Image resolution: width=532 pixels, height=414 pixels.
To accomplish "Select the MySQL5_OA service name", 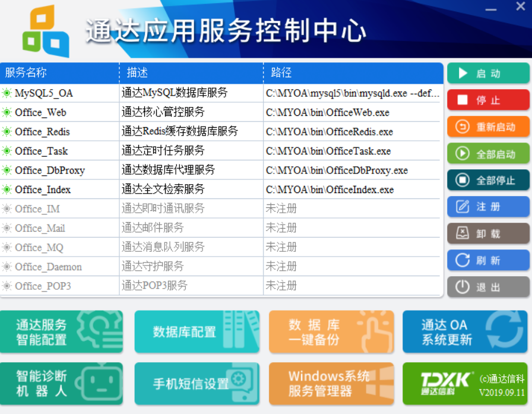I will point(44,93).
